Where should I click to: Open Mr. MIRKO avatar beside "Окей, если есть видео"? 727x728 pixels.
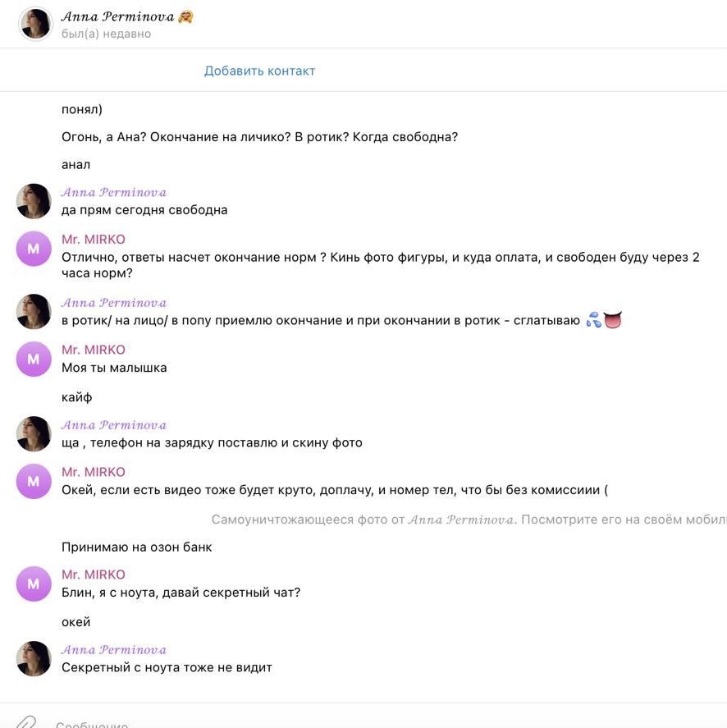pos(34,481)
